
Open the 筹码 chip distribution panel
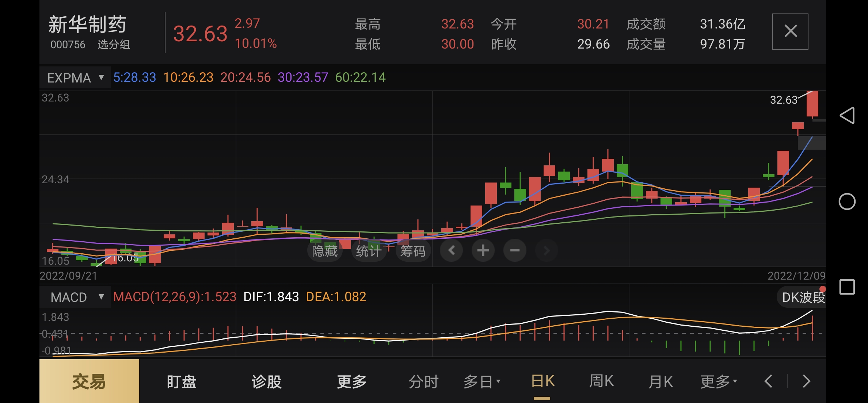(x=412, y=250)
